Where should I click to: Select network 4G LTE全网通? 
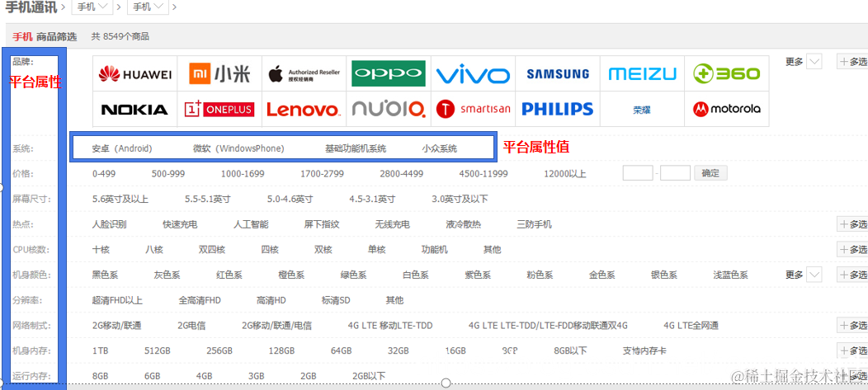691,326
